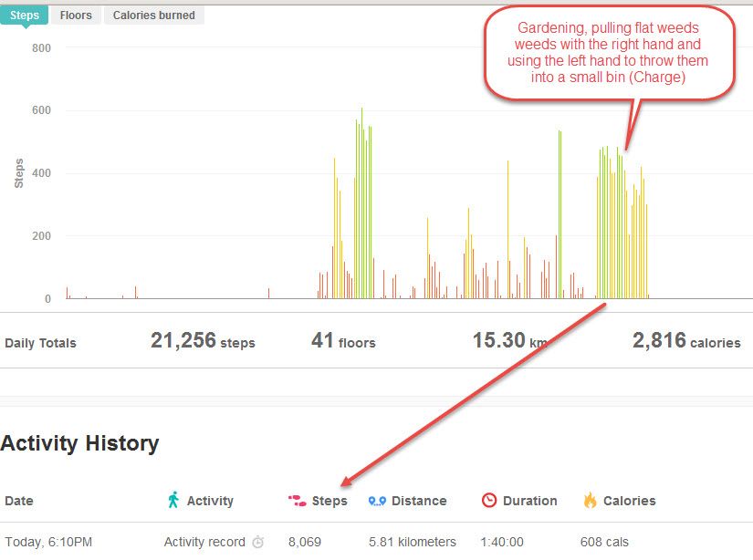Click the Daily Totals label

[40, 343]
